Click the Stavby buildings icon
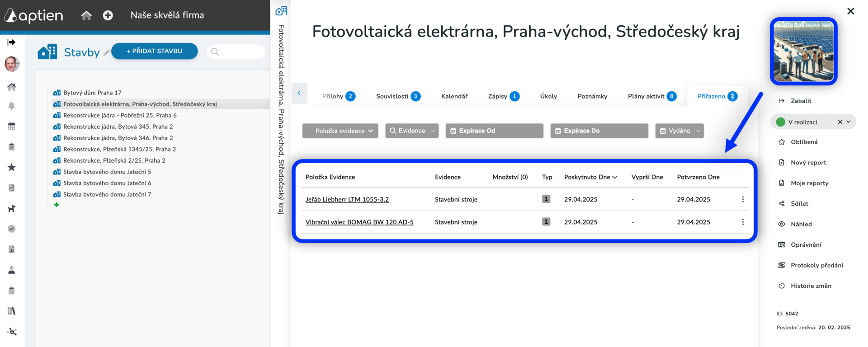This screenshot has height=347, width=868. coord(47,52)
